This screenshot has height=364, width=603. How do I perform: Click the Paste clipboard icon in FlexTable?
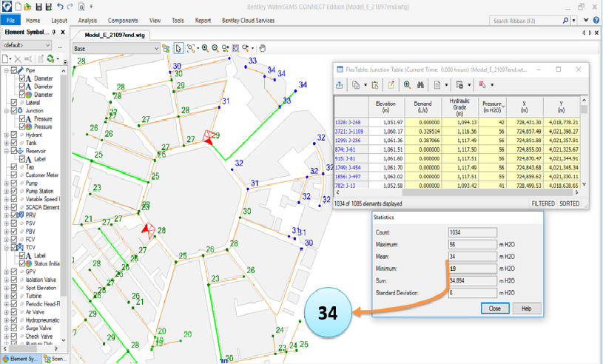coord(375,85)
